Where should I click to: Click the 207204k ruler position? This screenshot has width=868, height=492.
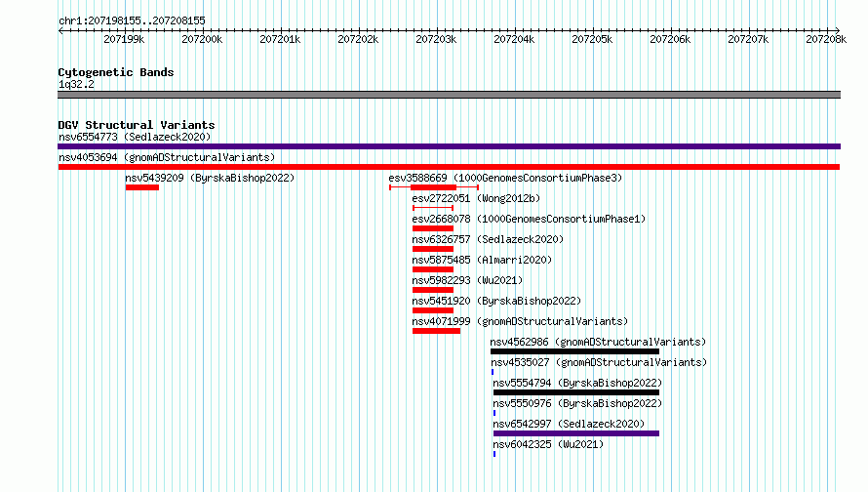pyautogui.click(x=514, y=39)
